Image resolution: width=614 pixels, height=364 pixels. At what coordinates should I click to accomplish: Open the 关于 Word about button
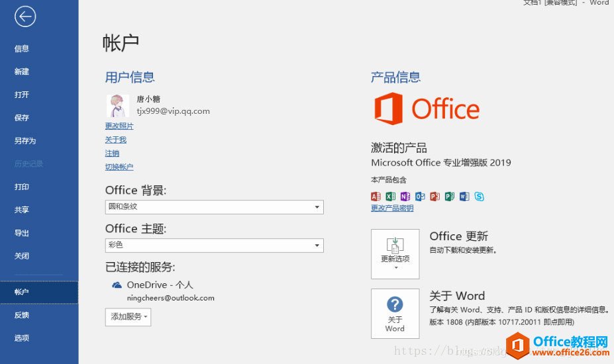(395, 314)
